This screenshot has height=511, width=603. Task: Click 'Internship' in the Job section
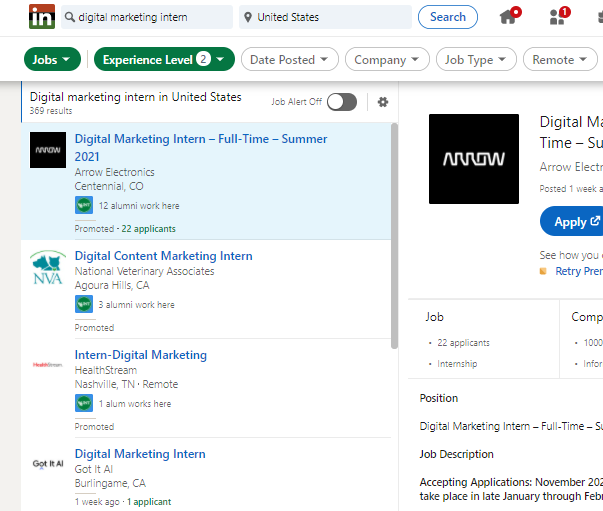[457, 364]
